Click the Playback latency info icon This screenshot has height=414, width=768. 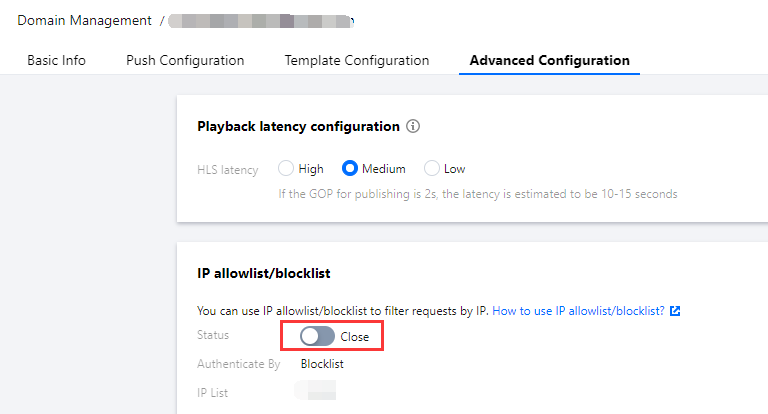pos(413,127)
